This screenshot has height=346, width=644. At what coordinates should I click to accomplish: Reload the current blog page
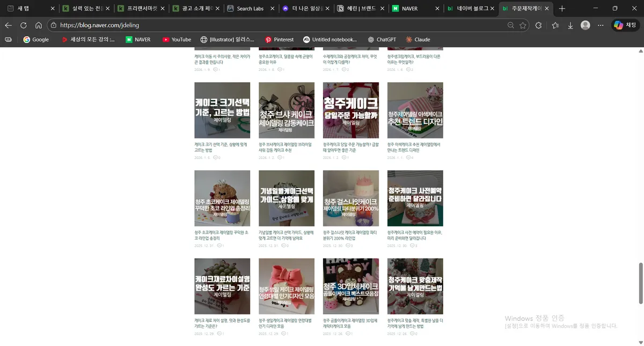23,25
